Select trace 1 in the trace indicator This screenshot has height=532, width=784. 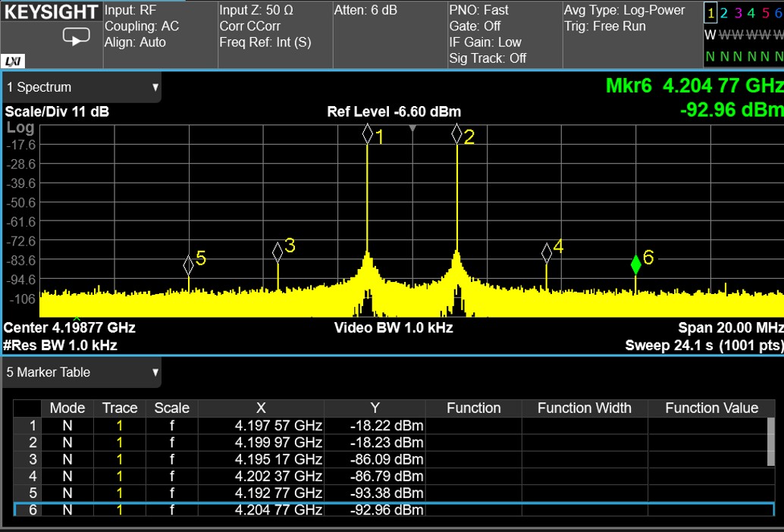coord(710,14)
